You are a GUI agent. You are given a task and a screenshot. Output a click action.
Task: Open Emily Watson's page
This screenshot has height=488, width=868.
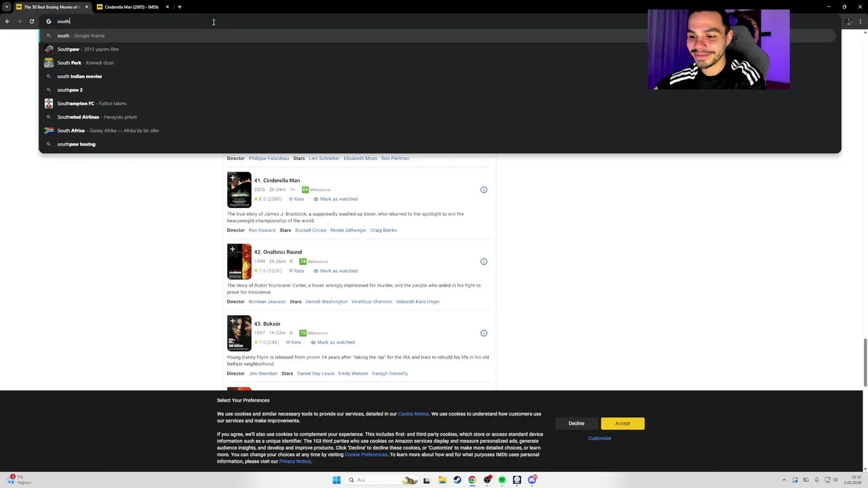pos(353,373)
